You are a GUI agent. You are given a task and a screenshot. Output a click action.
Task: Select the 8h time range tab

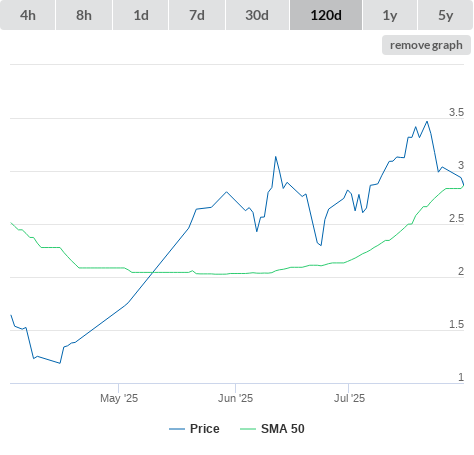point(84,15)
